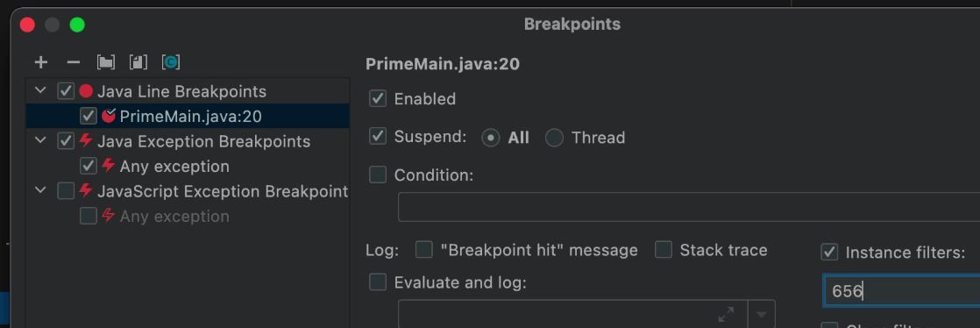Uncheck the Instance filters checkbox
Image resolution: width=980 pixels, height=328 pixels.
[828, 253]
